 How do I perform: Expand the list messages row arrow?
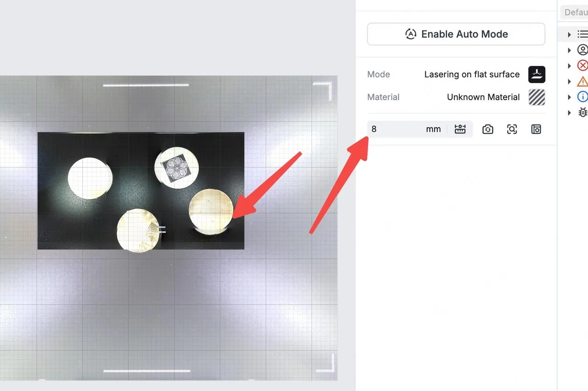[x=569, y=34]
